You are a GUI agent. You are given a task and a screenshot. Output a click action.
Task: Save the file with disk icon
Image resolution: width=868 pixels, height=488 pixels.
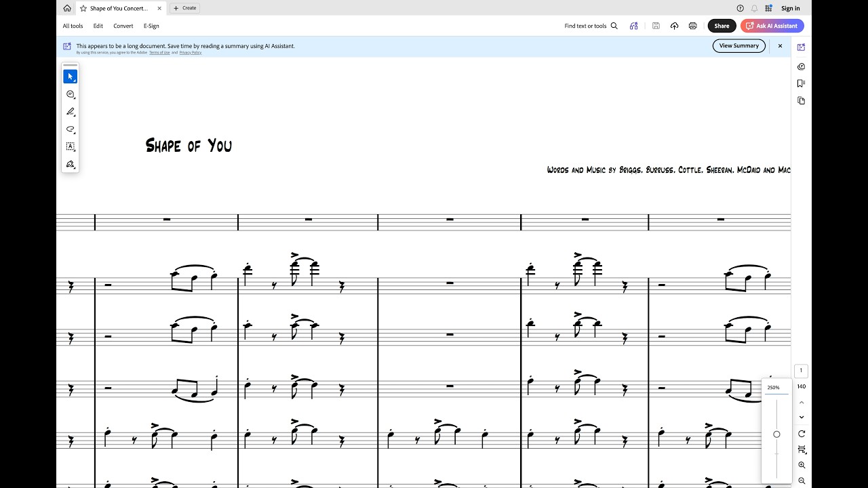[656, 26]
